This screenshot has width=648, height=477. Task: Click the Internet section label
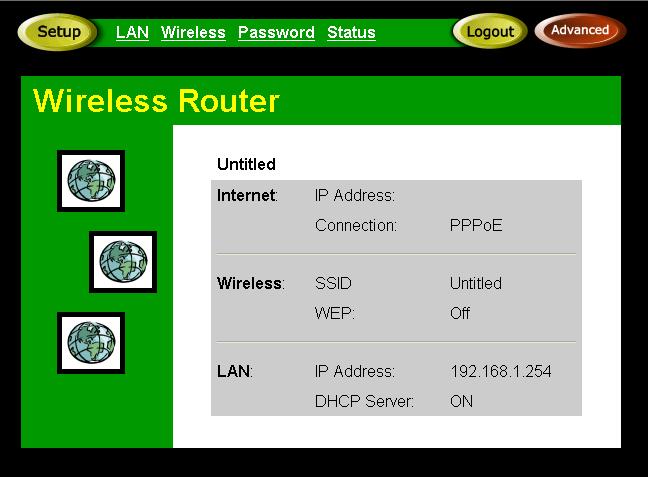pyautogui.click(x=247, y=195)
